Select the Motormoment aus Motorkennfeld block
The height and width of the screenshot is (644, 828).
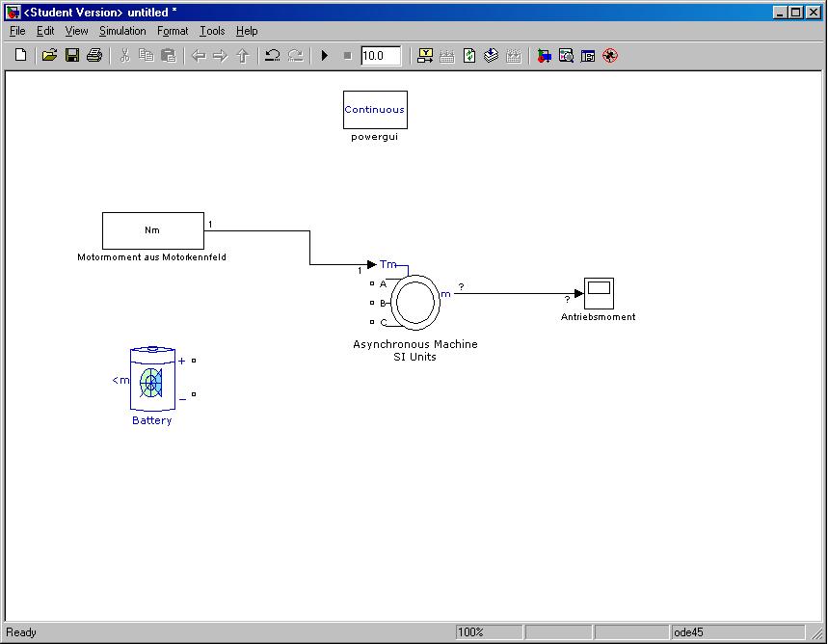pyautogui.click(x=152, y=230)
